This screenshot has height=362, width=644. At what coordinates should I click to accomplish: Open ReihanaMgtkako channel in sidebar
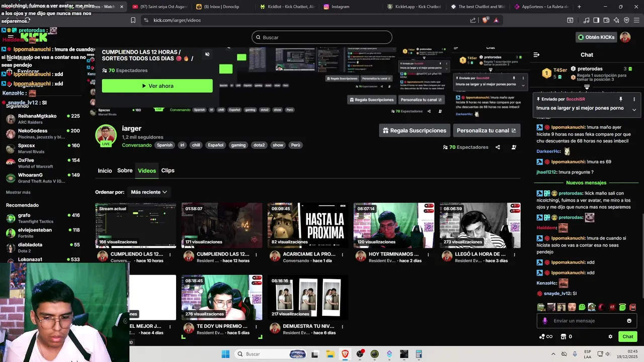[43, 119]
